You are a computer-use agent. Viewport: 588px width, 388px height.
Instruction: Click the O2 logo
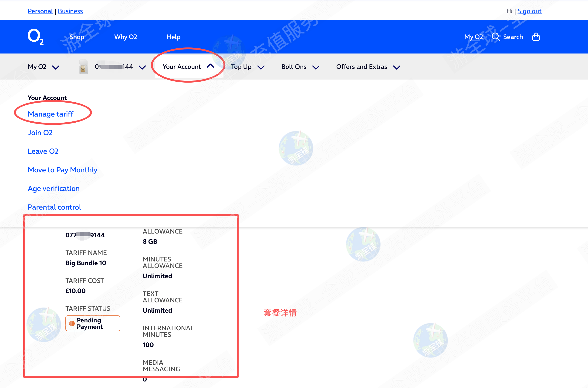pos(35,37)
